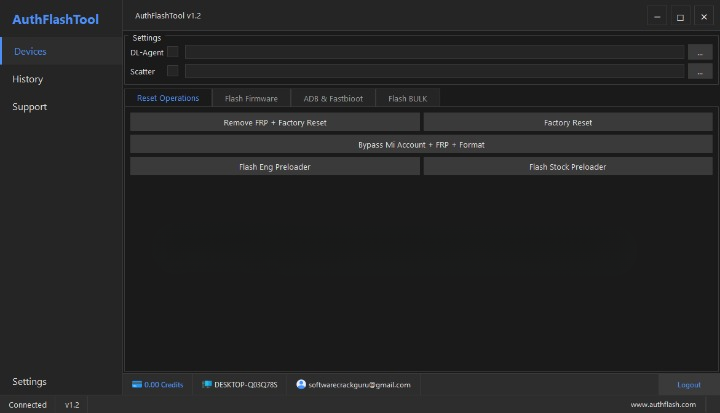Close the AuthFlashTool window
Image resolution: width=720 pixels, height=413 pixels.
704,16
